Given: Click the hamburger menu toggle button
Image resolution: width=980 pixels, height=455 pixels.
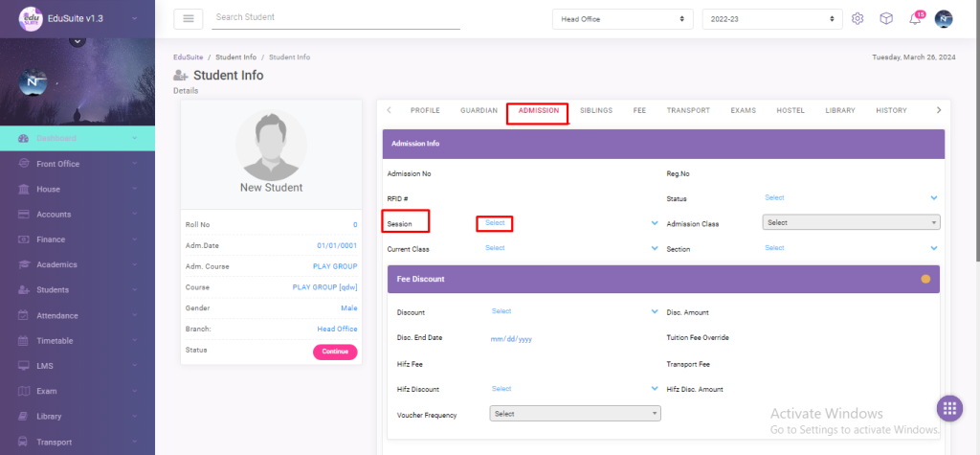Looking at the screenshot, I should coord(188,18).
